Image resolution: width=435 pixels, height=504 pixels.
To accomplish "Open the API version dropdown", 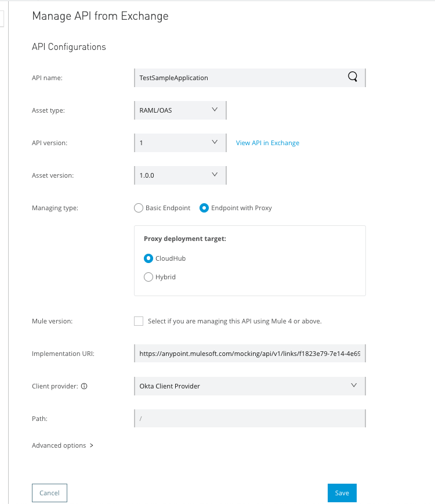I will [x=179, y=142].
